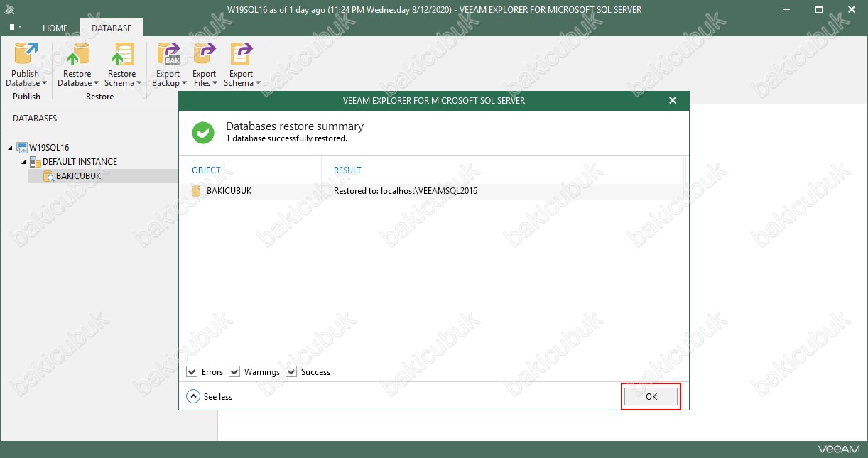Image resolution: width=868 pixels, height=458 pixels.
Task: Select the DATABASE ribbon tab
Action: (112, 28)
